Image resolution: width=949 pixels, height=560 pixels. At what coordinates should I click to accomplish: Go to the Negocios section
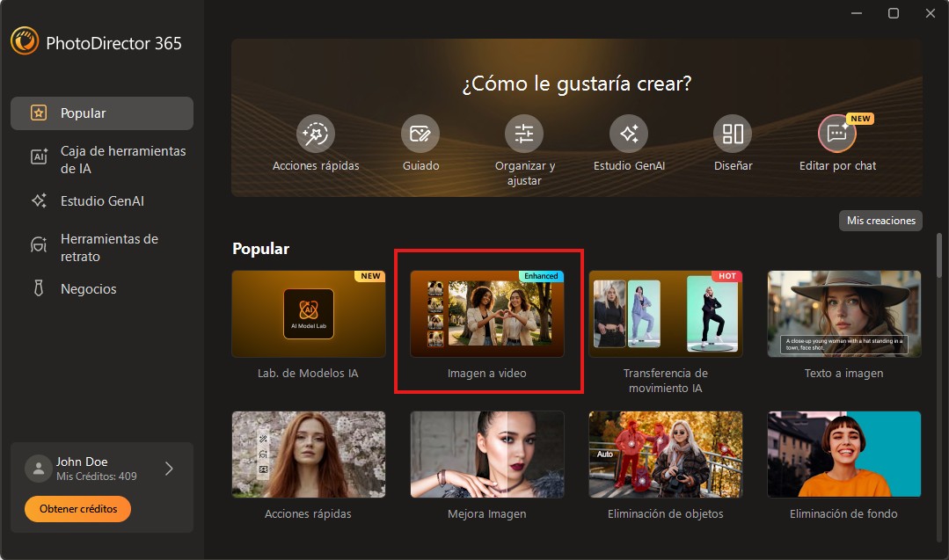click(x=102, y=288)
